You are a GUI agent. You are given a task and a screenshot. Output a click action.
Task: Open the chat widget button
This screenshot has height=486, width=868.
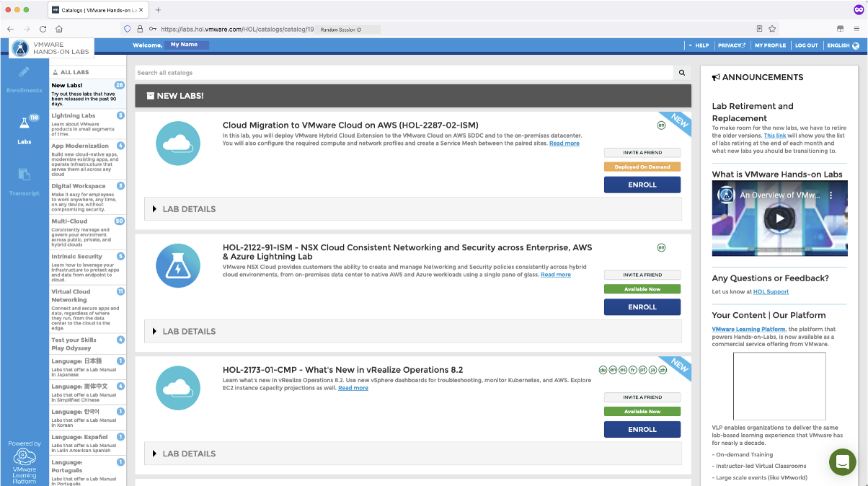pos(841,462)
